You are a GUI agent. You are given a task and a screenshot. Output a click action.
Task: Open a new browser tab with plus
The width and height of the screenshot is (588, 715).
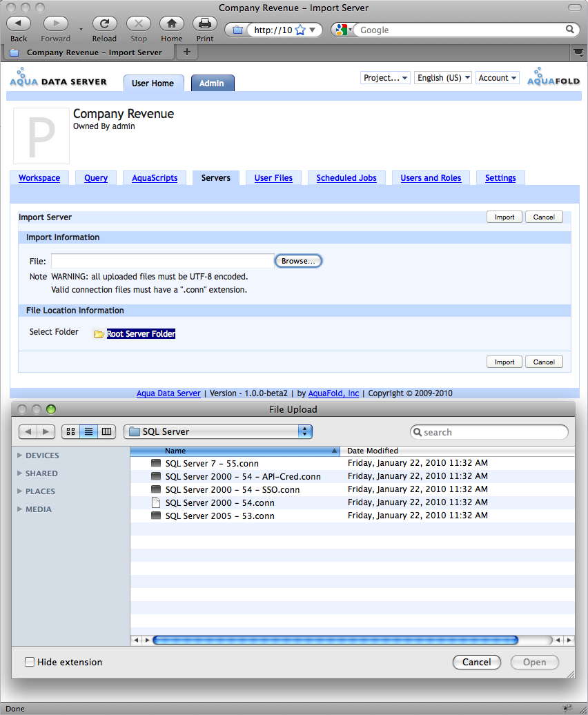[x=187, y=52]
